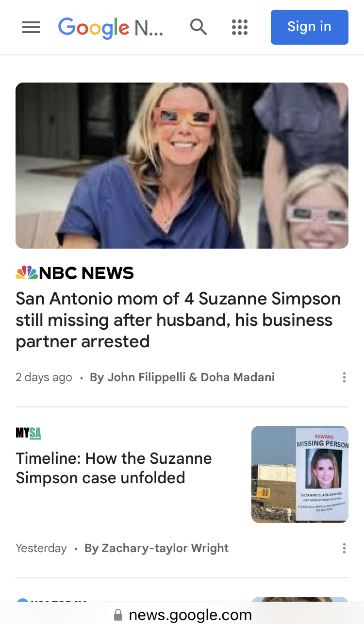Viewport: 364px width, 624px height.
Task: Click the Google News logo
Action: click(110, 28)
